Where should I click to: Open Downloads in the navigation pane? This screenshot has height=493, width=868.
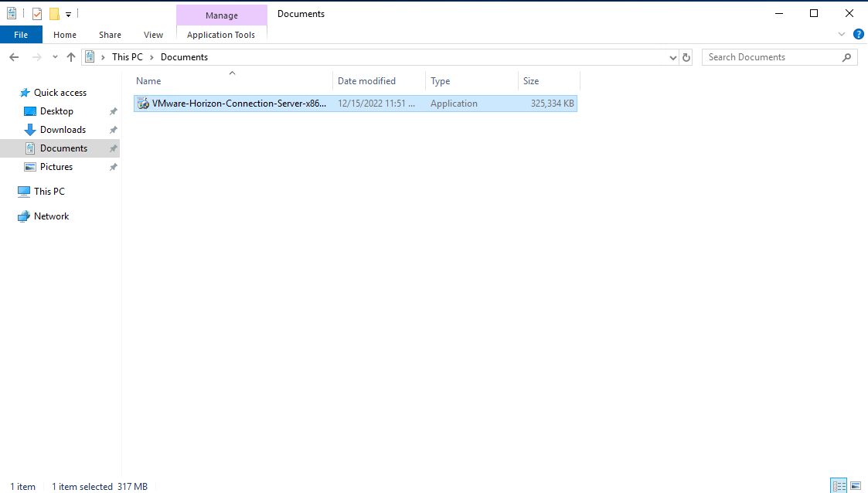click(x=63, y=130)
